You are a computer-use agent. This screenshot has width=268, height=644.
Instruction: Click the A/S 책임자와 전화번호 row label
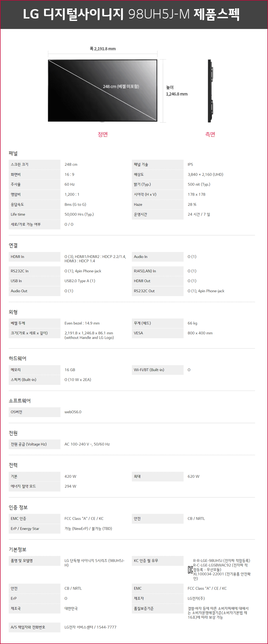pyautogui.click(x=34, y=627)
